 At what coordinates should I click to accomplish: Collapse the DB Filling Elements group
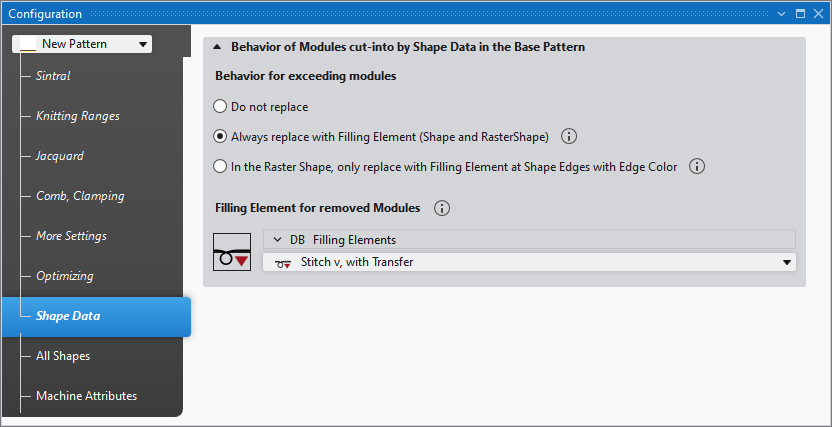pyautogui.click(x=278, y=240)
